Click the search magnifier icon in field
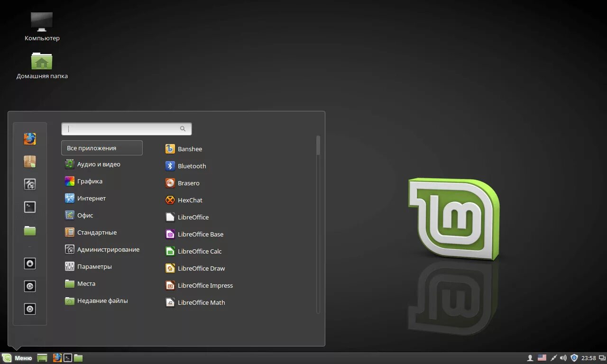 coord(183,128)
